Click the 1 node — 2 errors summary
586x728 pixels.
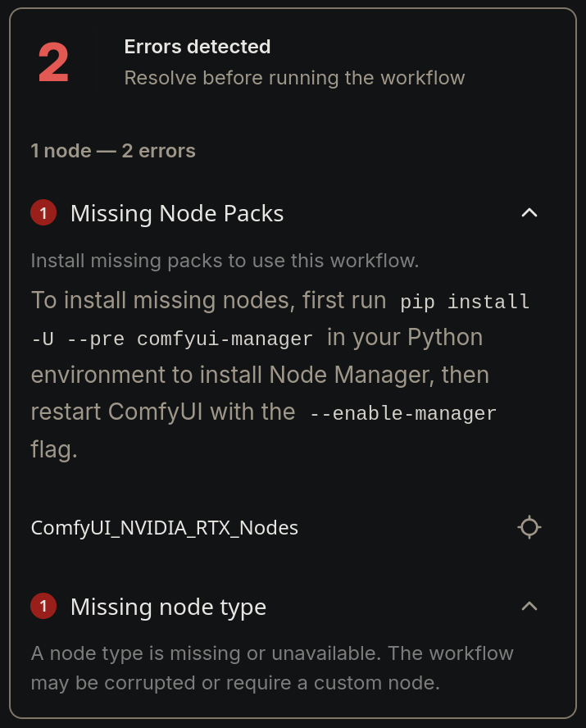point(113,151)
